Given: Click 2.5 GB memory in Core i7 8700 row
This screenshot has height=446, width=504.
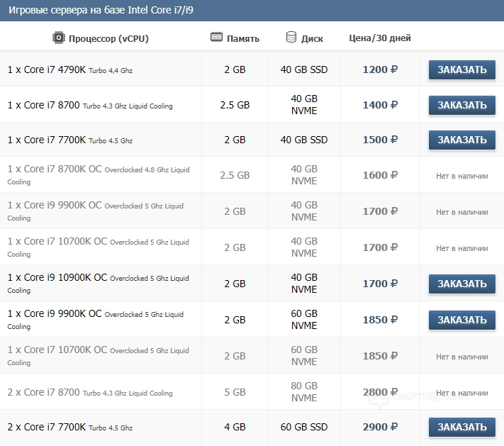Looking at the screenshot, I should tap(235, 105).
